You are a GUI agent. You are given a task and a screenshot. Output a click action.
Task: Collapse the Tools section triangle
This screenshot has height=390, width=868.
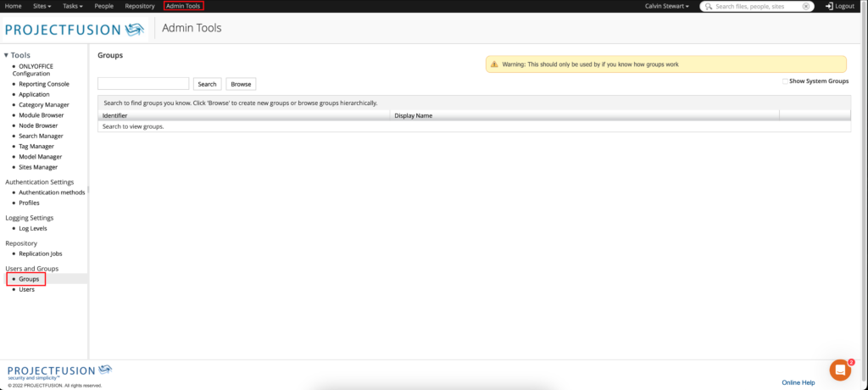click(7, 56)
